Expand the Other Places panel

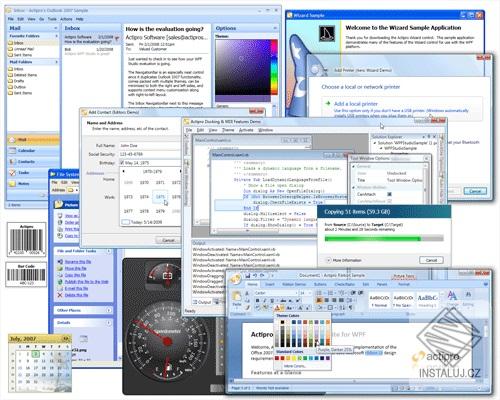(x=109, y=310)
